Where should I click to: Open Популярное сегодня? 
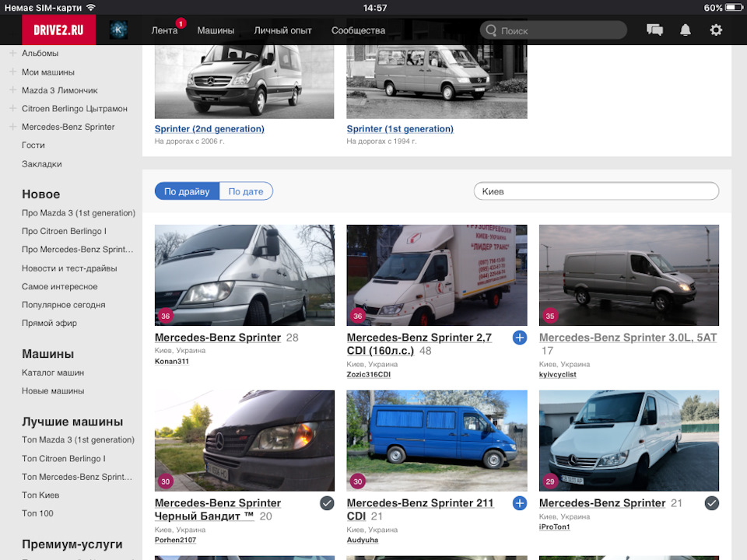(x=63, y=305)
